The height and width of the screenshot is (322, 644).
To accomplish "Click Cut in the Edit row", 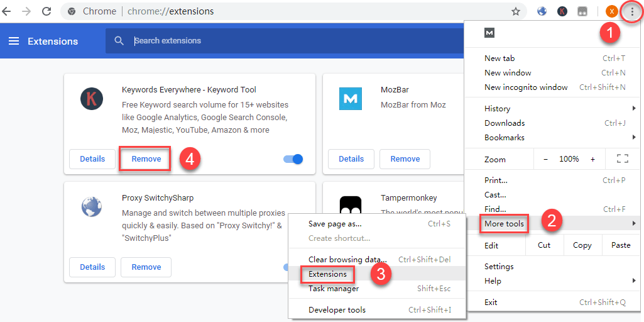I will [544, 245].
